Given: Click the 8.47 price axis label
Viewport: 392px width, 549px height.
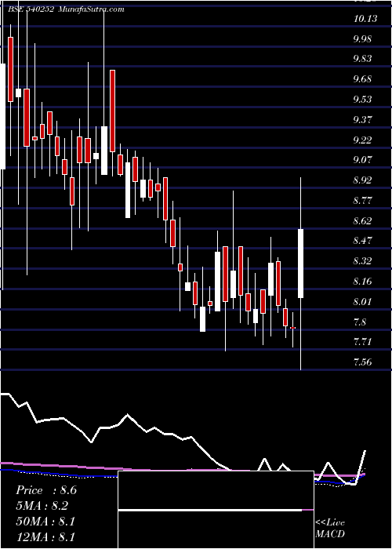Looking at the screenshot, I should click(362, 242).
